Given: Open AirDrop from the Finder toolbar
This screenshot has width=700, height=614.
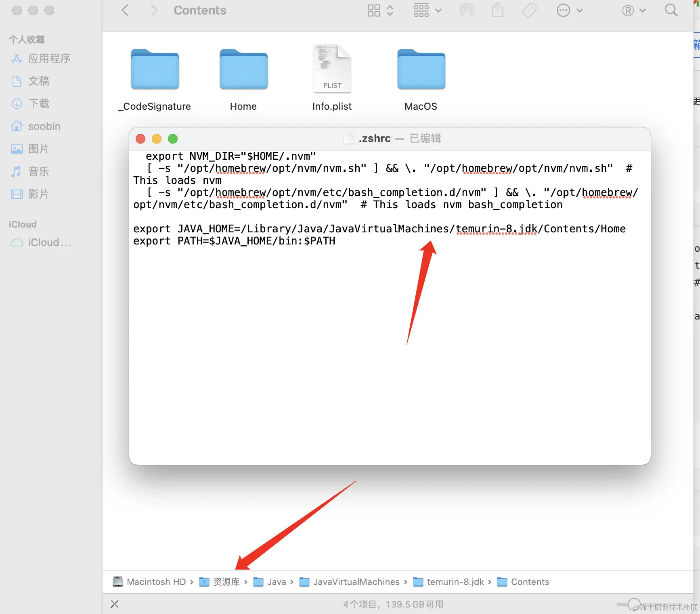Looking at the screenshot, I should point(467,10).
